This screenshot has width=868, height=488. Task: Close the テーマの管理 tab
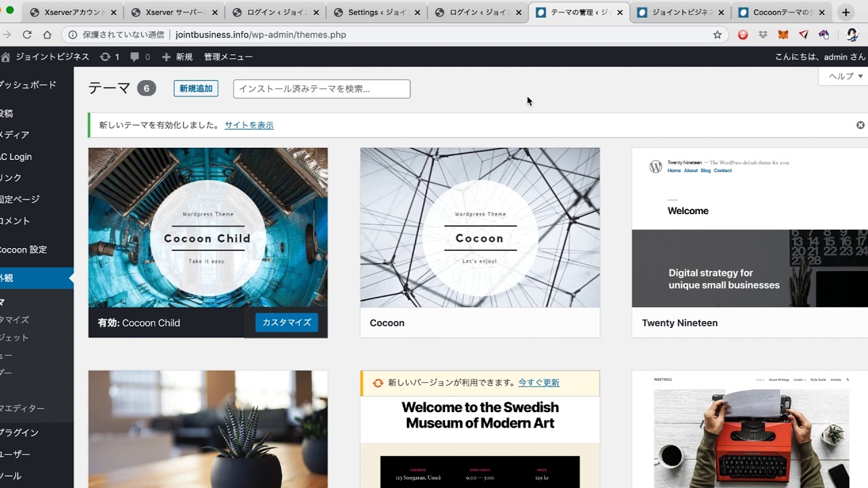tap(620, 12)
